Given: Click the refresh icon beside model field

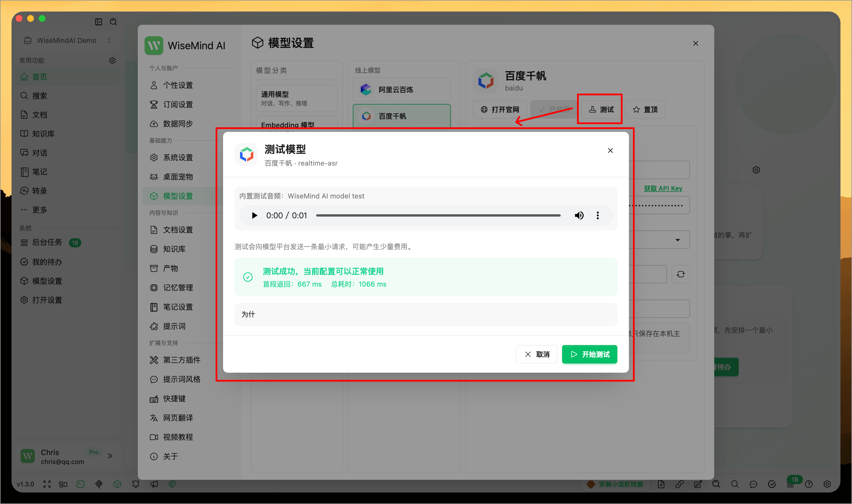Looking at the screenshot, I should click(681, 274).
